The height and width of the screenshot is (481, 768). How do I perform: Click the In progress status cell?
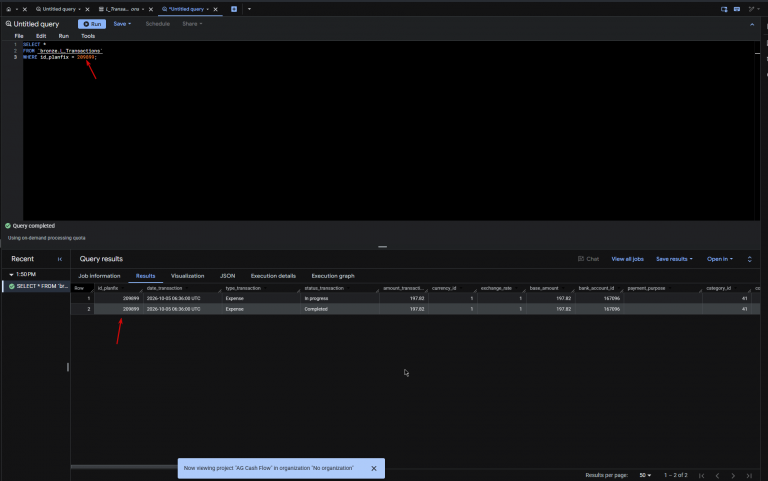click(x=339, y=298)
